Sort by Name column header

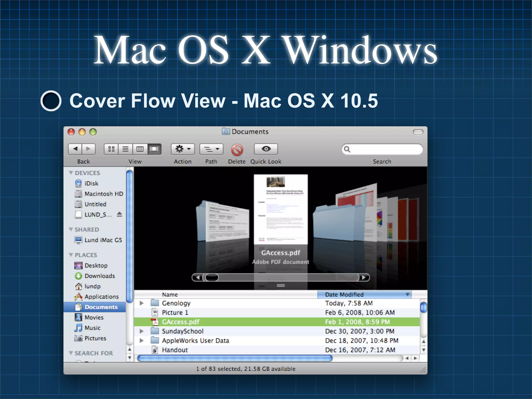(225, 295)
